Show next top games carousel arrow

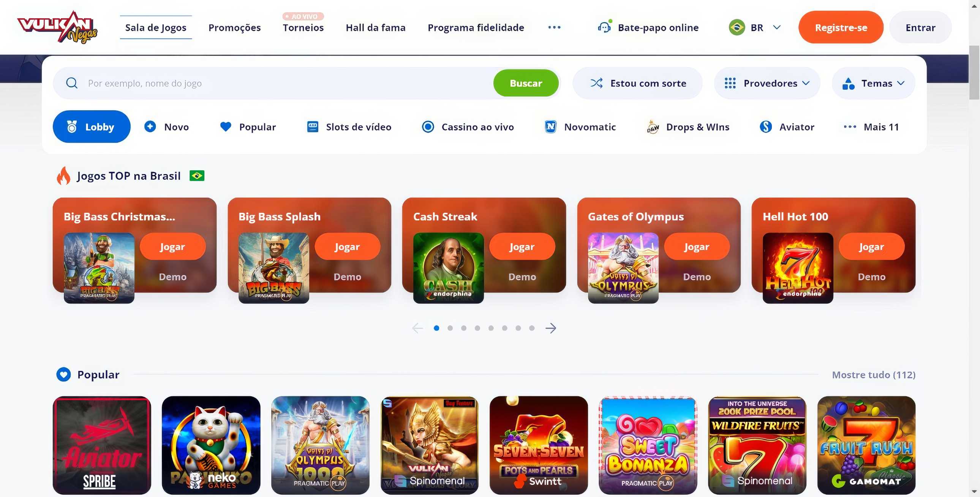[550, 328]
